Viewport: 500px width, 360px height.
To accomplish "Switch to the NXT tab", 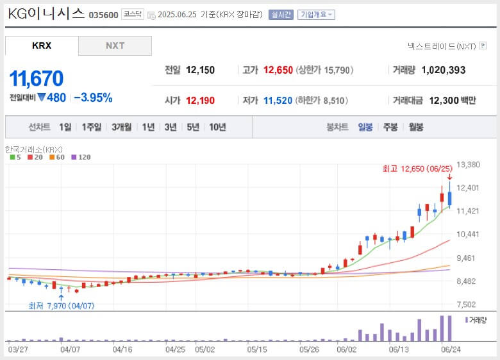I will pos(115,46).
